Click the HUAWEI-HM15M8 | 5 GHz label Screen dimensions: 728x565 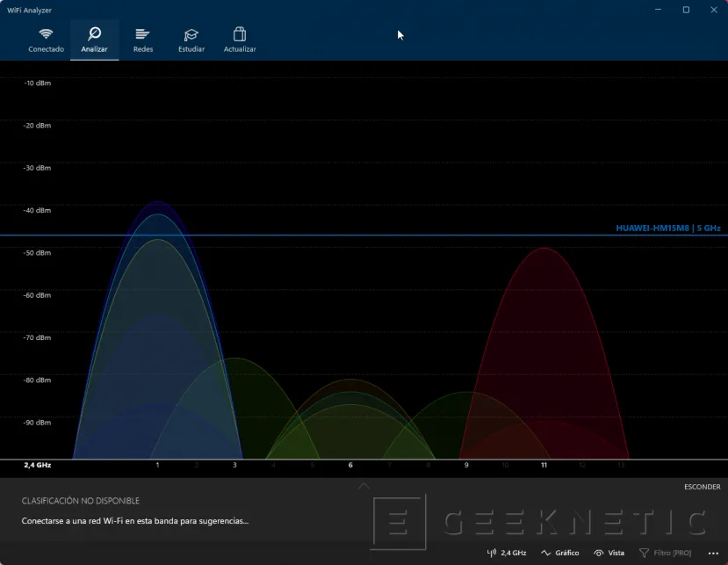[667, 228]
